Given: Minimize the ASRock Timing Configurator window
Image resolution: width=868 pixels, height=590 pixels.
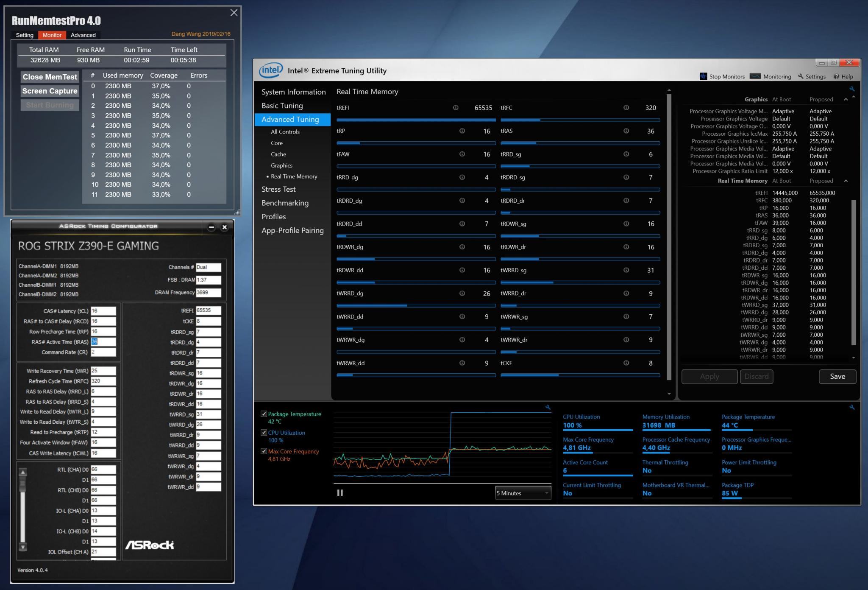Looking at the screenshot, I should [x=211, y=227].
